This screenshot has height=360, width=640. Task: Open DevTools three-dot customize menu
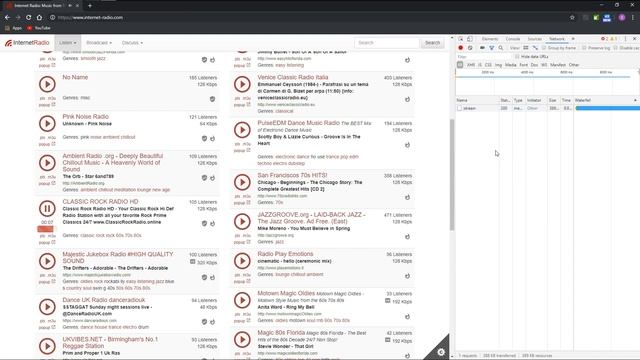[x=625, y=39]
